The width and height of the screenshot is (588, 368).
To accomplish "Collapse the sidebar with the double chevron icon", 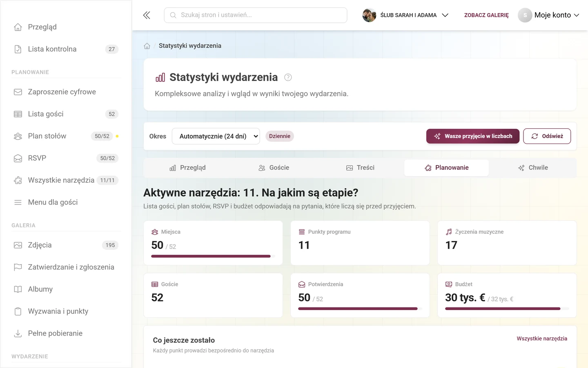I will click(147, 15).
